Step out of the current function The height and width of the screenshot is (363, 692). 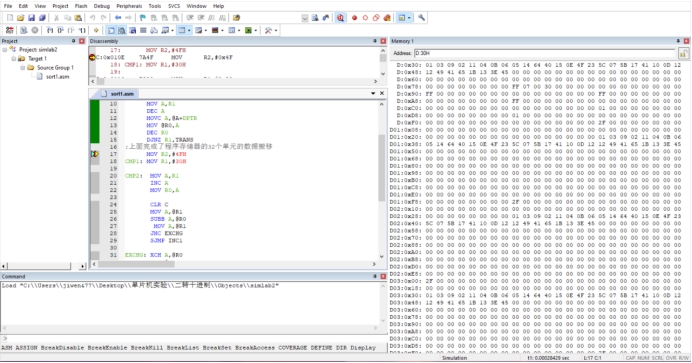[71, 30]
